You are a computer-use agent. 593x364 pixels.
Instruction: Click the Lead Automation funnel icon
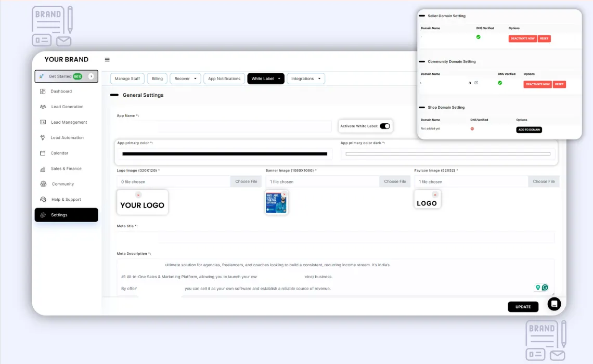pyautogui.click(x=43, y=138)
